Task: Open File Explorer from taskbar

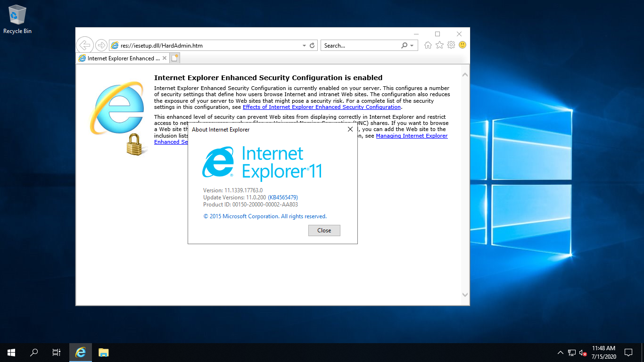Action: pyautogui.click(x=104, y=352)
